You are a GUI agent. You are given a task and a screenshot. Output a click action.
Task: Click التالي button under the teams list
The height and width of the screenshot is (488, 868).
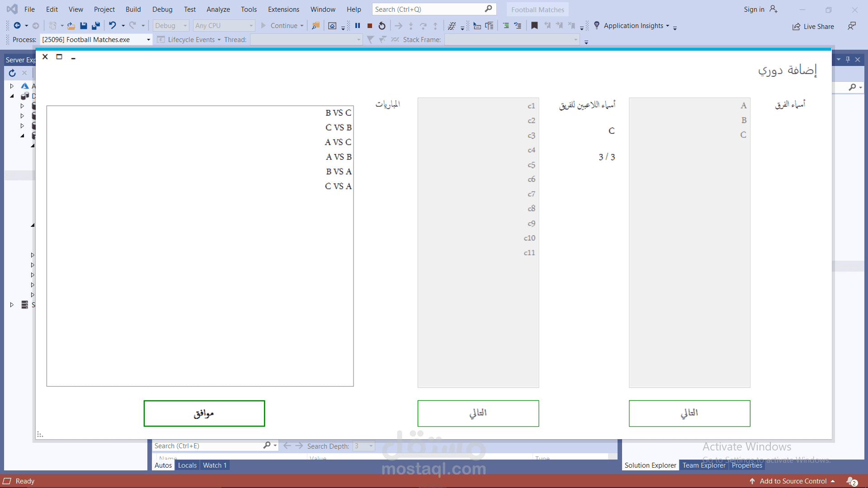[x=689, y=413]
